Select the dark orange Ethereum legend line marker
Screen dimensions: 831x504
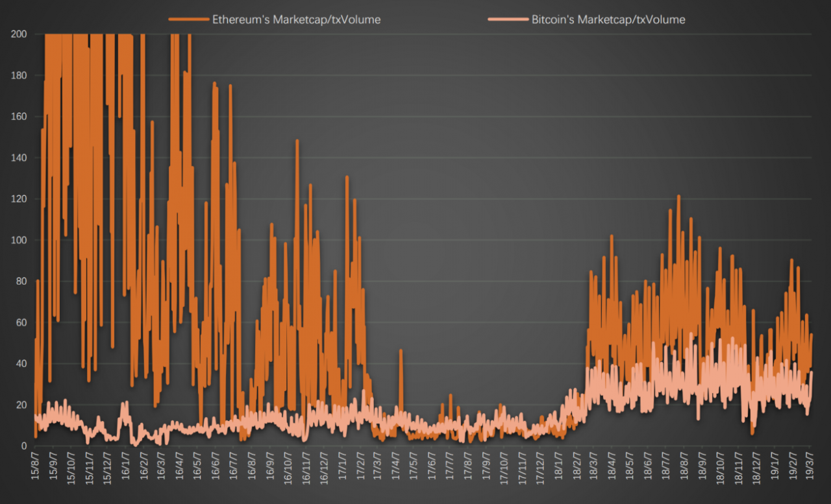[x=190, y=19]
